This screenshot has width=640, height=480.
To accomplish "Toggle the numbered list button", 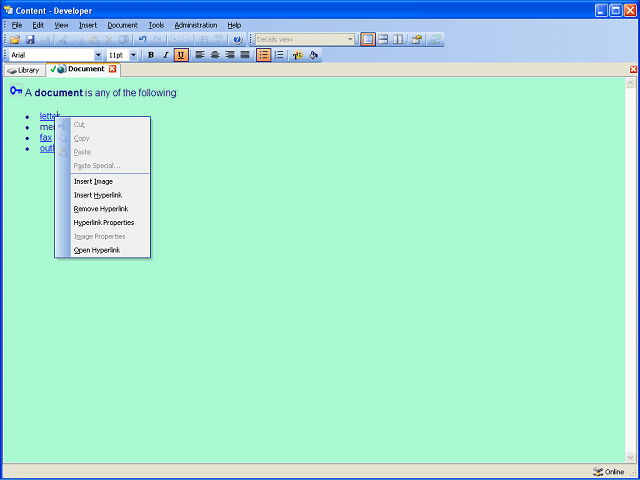I will click(279, 55).
